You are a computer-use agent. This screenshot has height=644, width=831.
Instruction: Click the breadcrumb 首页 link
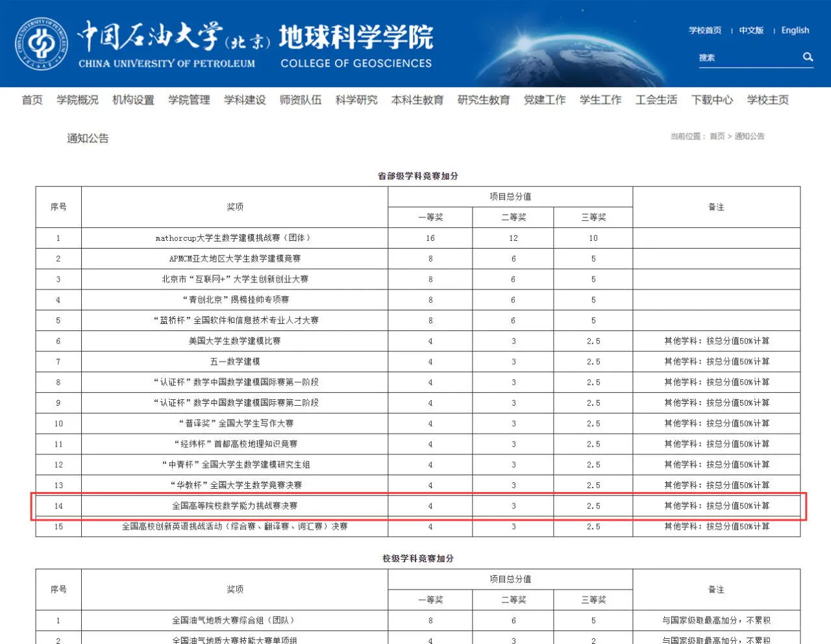(x=717, y=136)
